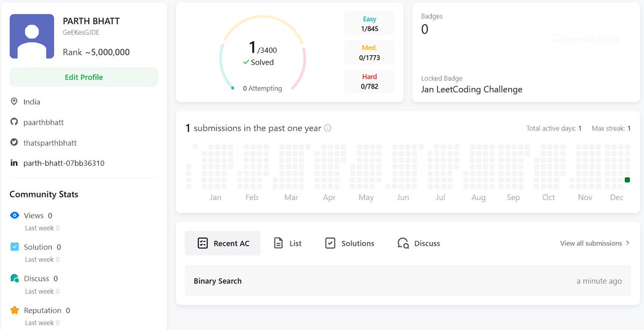This screenshot has height=330, width=644.
Task: Click the Community Stats heading
Action: 44,194
